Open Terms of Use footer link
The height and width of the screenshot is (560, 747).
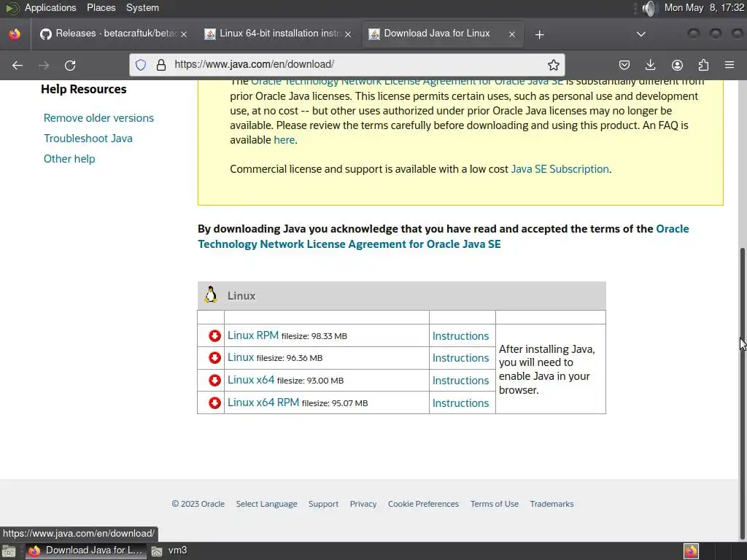click(x=495, y=504)
